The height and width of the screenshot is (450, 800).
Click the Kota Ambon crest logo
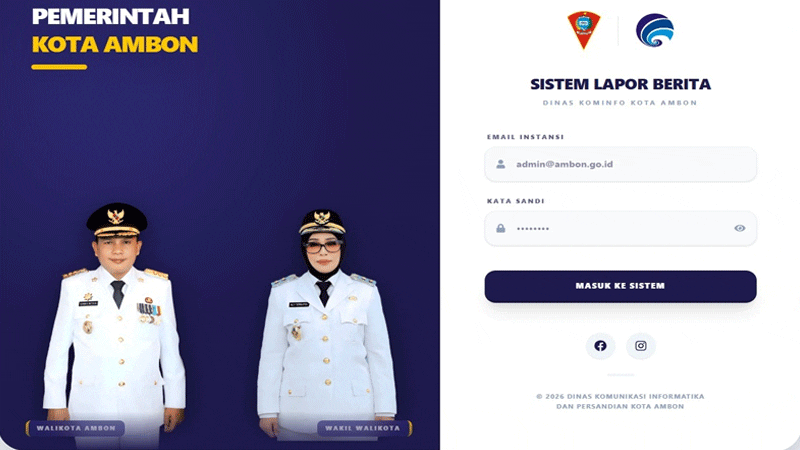click(584, 31)
